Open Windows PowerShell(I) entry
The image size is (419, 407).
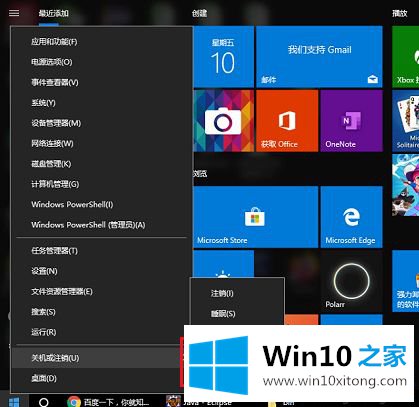tap(101, 204)
